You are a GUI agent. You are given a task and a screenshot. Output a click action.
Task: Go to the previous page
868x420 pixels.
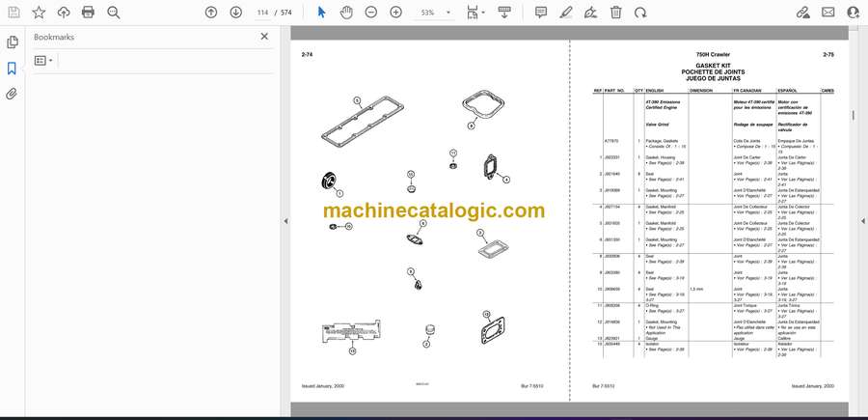click(211, 13)
